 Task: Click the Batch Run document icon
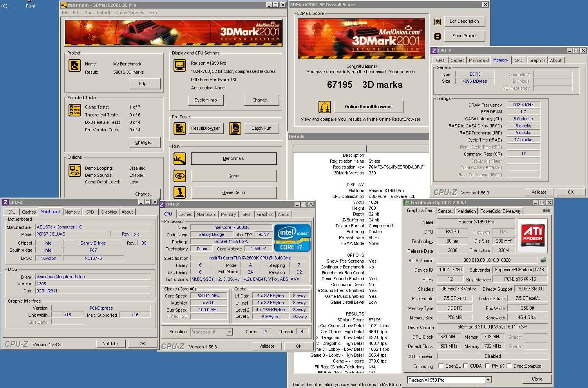235,128
